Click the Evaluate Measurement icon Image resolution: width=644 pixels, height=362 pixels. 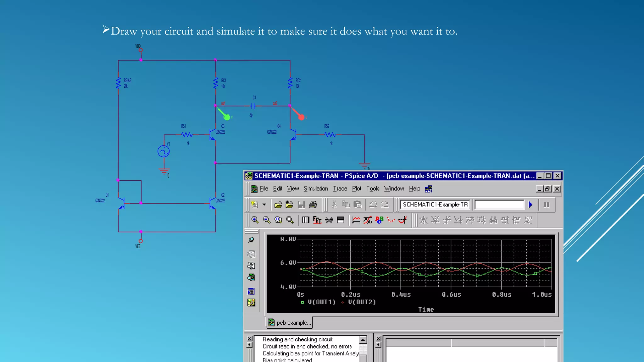click(368, 220)
